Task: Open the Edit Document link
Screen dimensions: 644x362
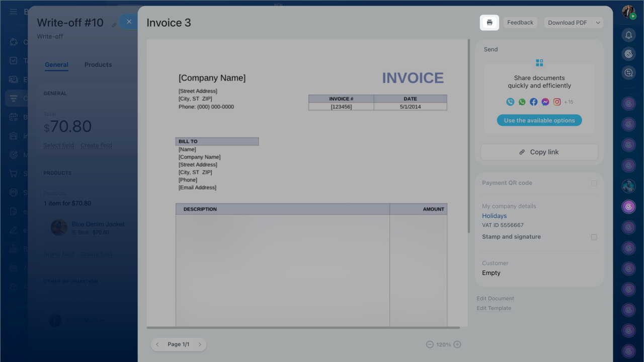Action: [495, 299]
